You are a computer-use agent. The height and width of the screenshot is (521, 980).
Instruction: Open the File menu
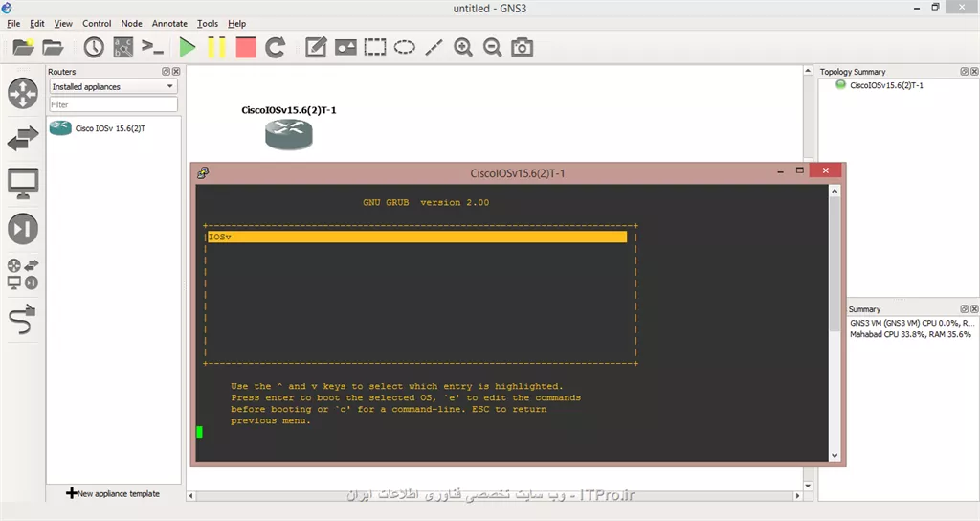click(x=13, y=24)
